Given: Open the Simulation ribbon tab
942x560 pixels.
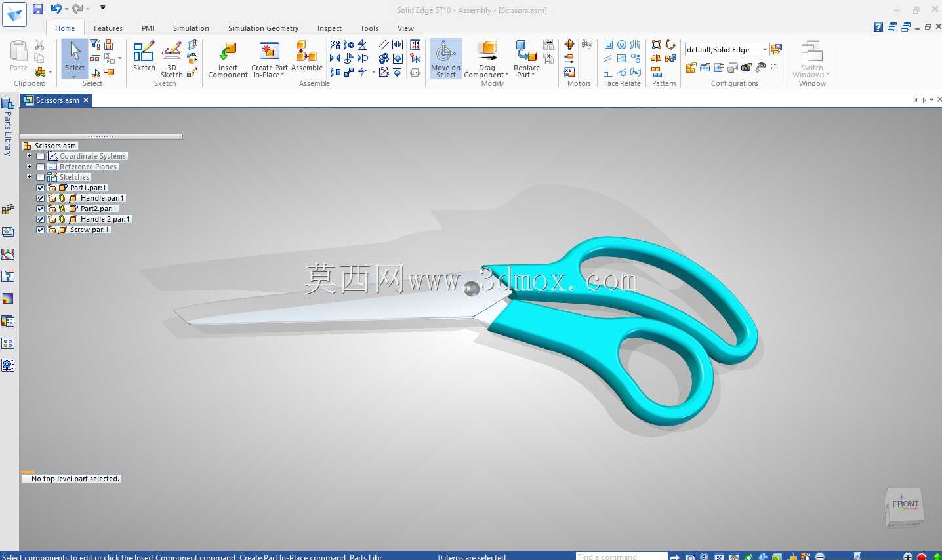Looking at the screenshot, I should [191, 28].
